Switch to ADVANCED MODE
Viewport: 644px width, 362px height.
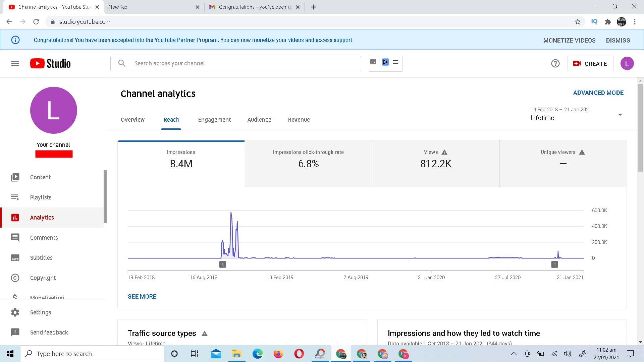point(598,93)
